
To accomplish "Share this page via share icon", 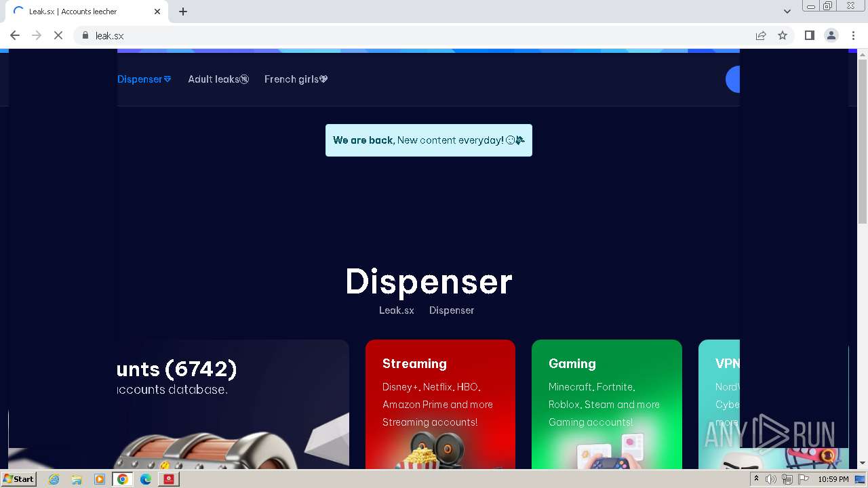I will click(x=761, y=35).
